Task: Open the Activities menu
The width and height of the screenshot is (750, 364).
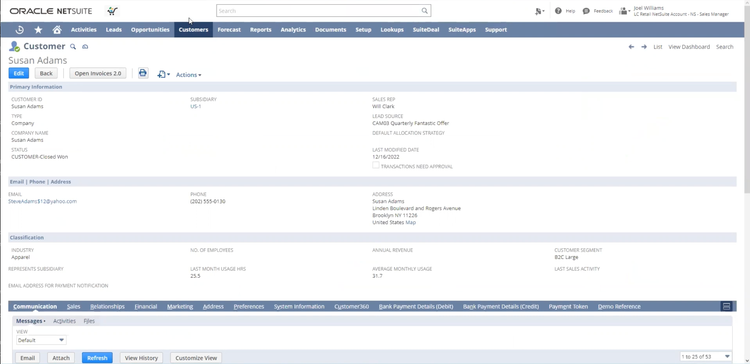Action: point(84,30)
